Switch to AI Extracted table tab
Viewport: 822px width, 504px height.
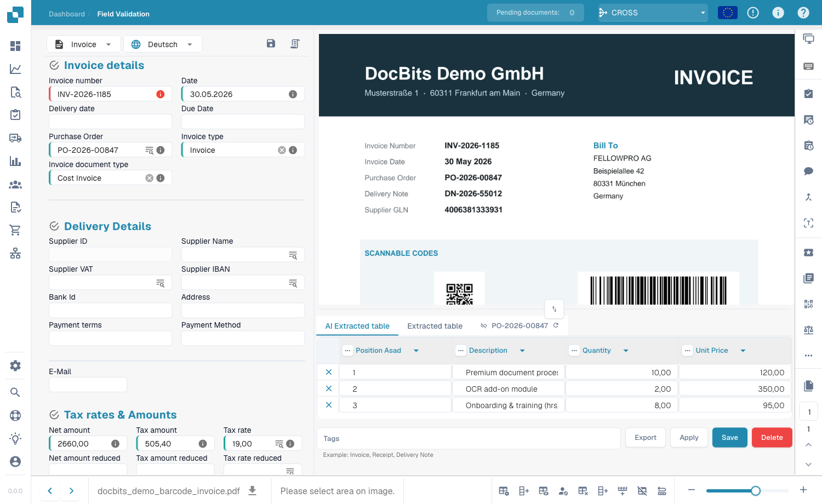(x=357, y=326)
